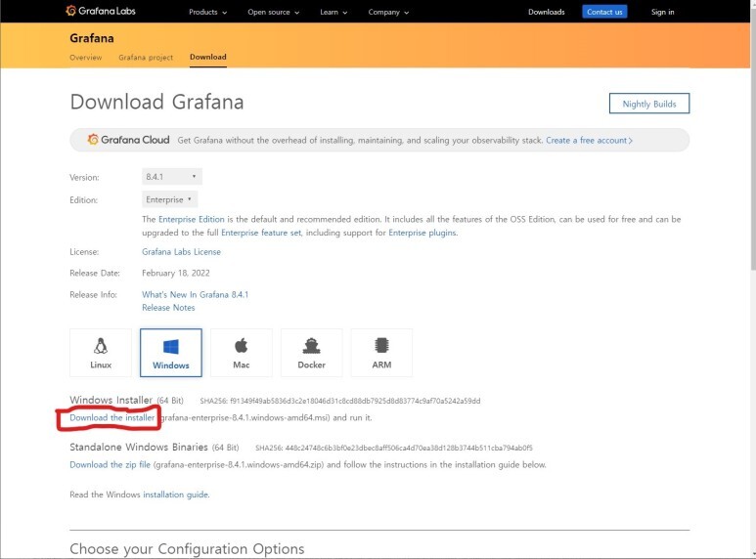Open the Release Notes link
The image size is (756, 559).
pyautogui.click(x=168, y=308)
